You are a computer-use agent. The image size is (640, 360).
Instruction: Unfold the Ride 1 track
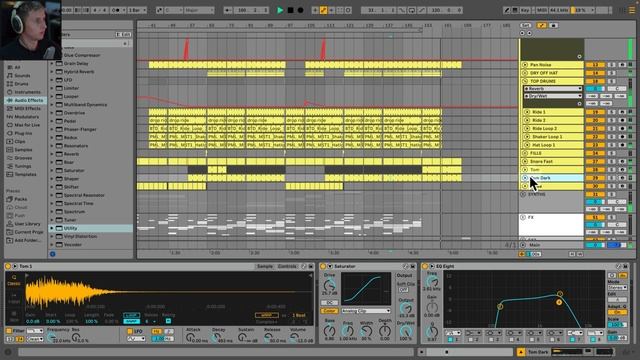[x=527, y=112]
